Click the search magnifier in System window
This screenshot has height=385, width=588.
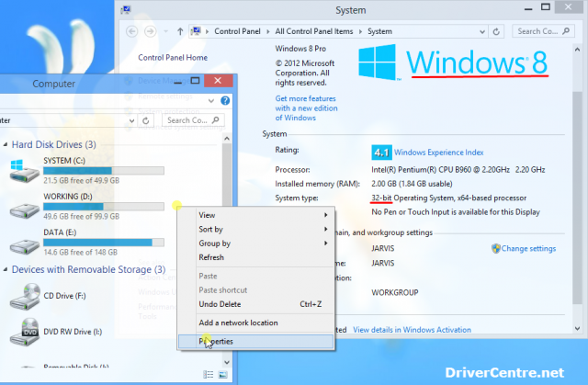click(566, 31)
